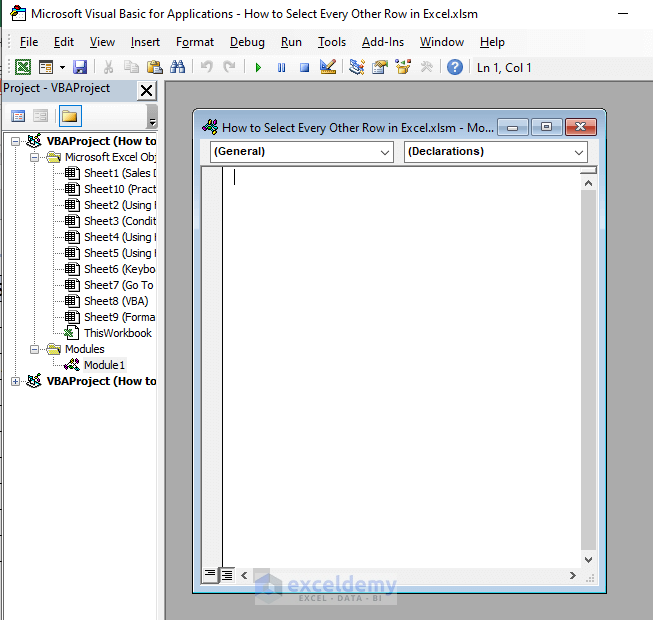The height and width of the screenshot is (620, 653).
Task: Click the code window scroll right arrow
Action: (x=573, y=575)
